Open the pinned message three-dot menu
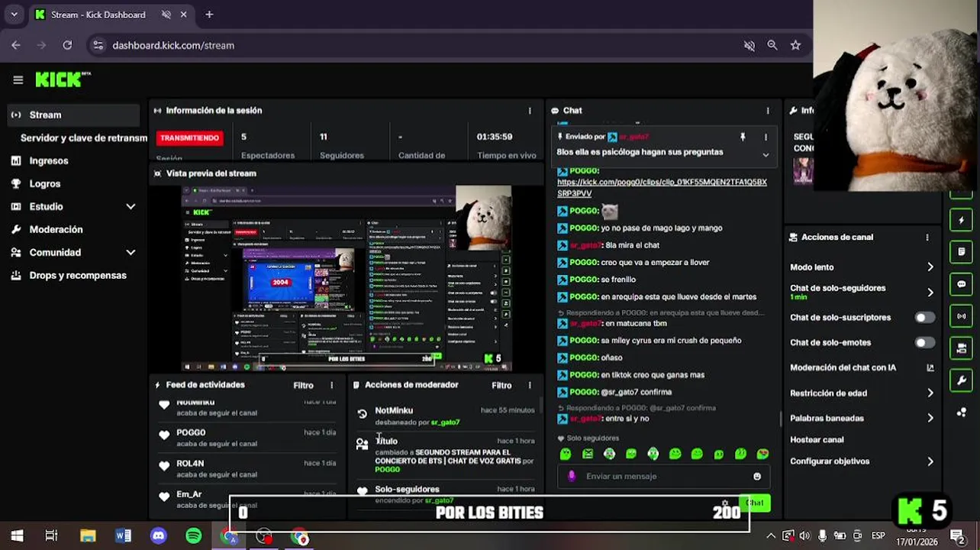The image size is (980, 550). point(766,137)
